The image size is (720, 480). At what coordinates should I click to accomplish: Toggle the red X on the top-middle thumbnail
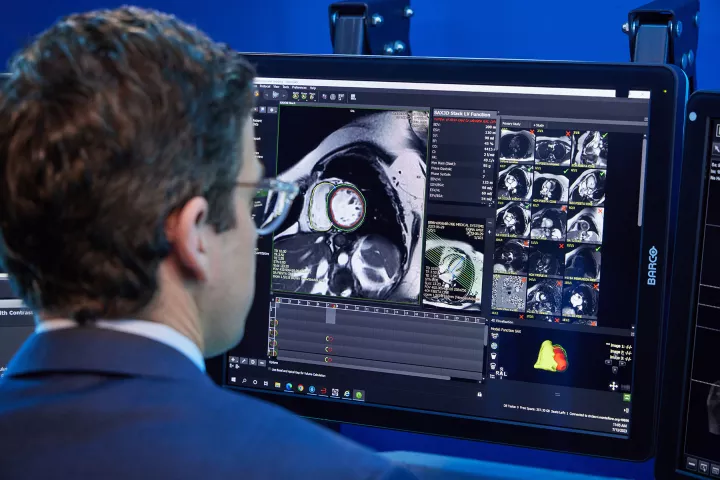tap(568, 134)
